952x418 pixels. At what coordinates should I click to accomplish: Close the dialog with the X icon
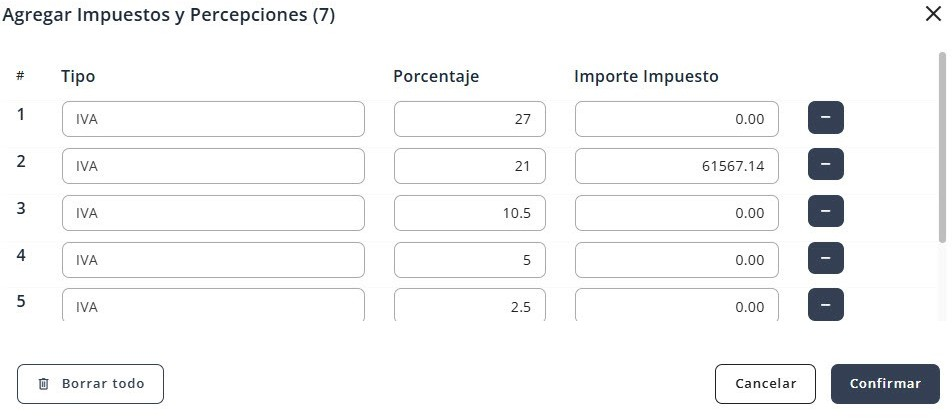click(933, 14)
